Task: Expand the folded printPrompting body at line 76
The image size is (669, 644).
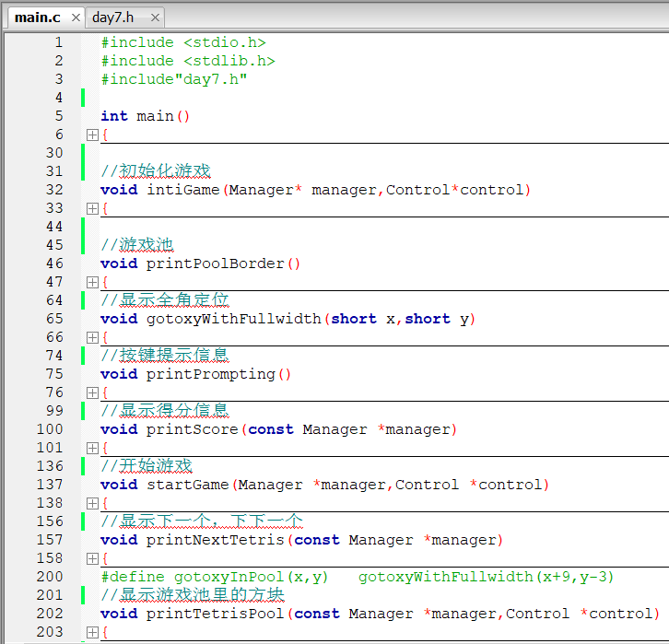Action: pos(92,392)
